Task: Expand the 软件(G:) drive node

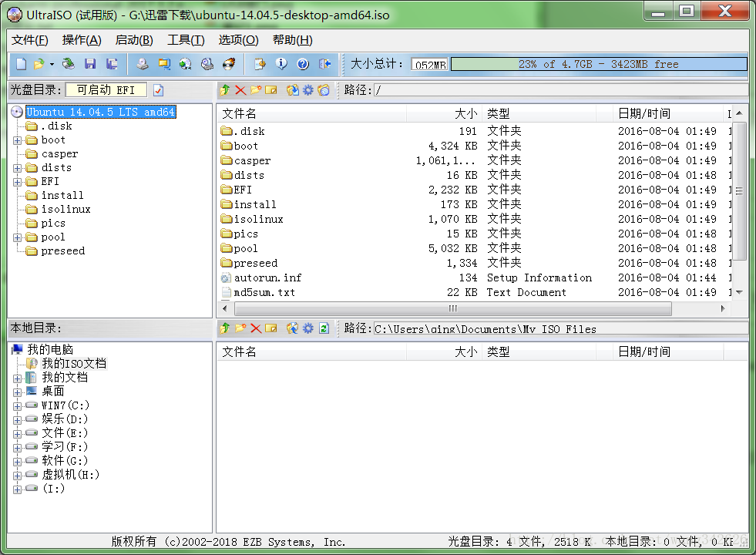Action: point(18,462)
